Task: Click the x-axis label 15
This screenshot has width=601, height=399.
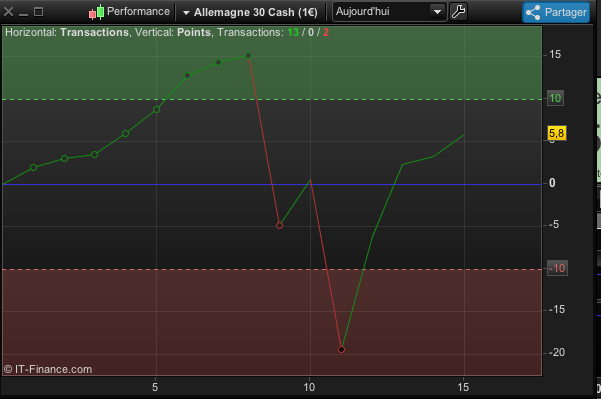Action: point(463,387)
